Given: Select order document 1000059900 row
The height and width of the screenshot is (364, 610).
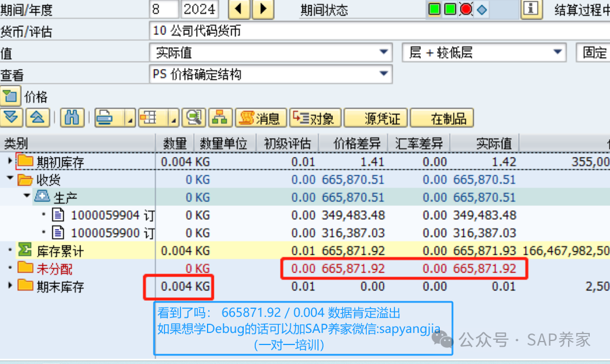Looking at the screenshot, I should (x=305, y=233).
